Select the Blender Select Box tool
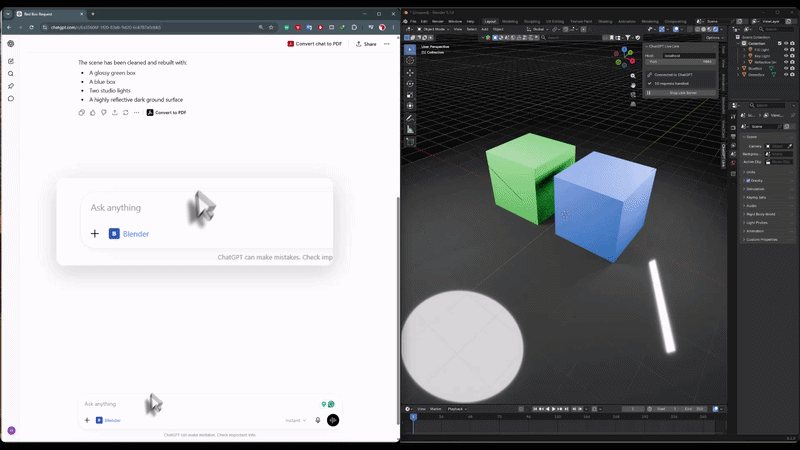 [x=410, y=49]
